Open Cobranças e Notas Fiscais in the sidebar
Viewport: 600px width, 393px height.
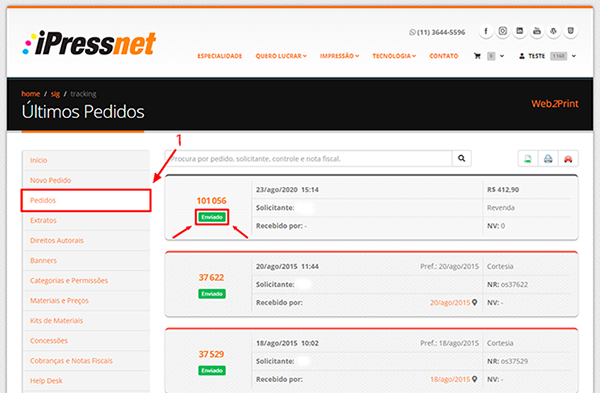tap(86, 360)
